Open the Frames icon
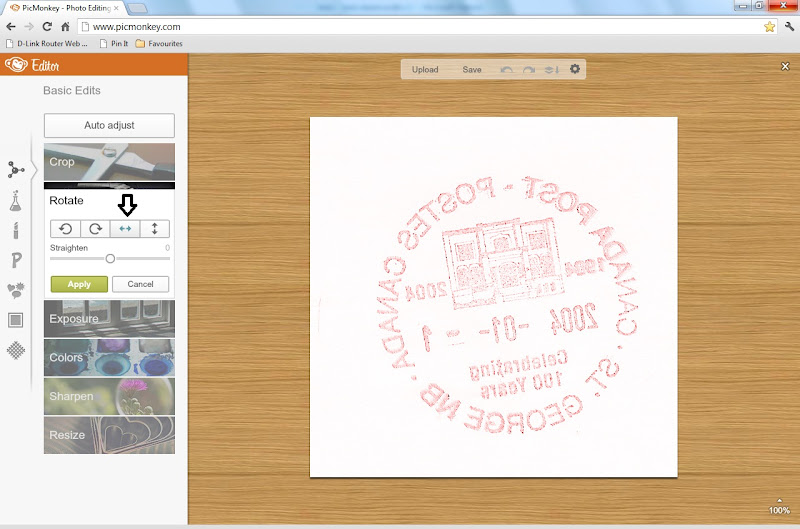This screenshot has height=529, width=800. pos(16,320)
